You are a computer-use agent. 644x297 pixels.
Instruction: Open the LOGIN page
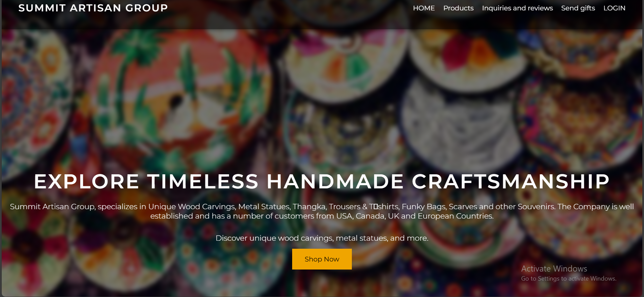point(614,8)
